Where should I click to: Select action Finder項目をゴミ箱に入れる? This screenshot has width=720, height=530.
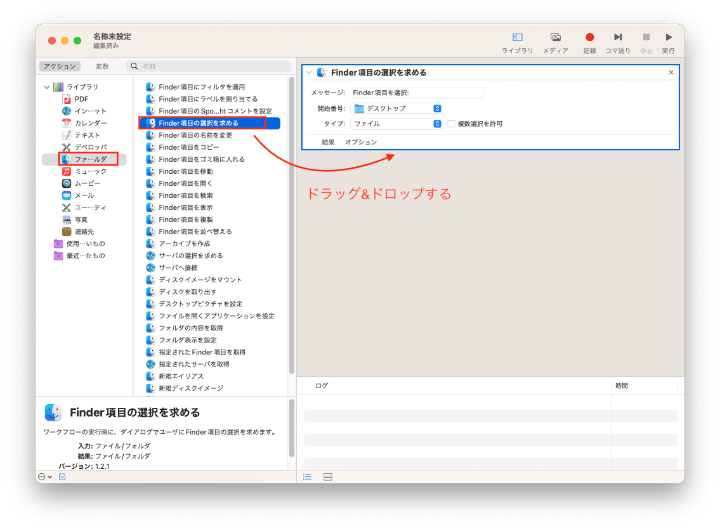[195, 159]
